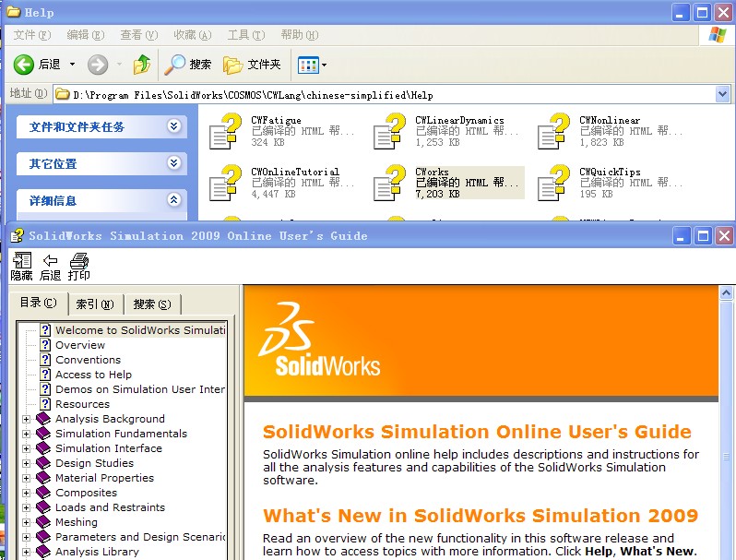Click the Conventions topic page icon

(45, 360)
